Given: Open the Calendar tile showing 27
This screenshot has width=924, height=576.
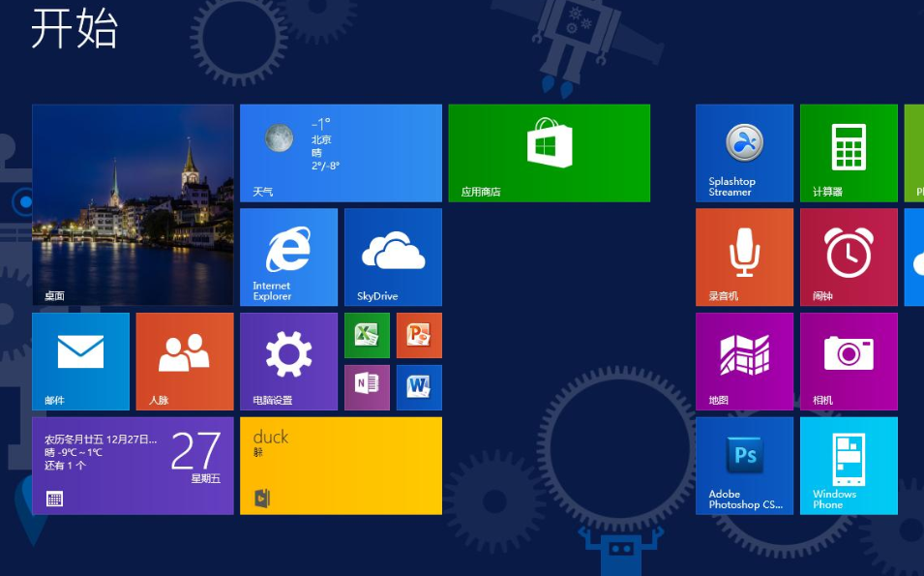Looking at the screenshot, I should tap(133, 466).
